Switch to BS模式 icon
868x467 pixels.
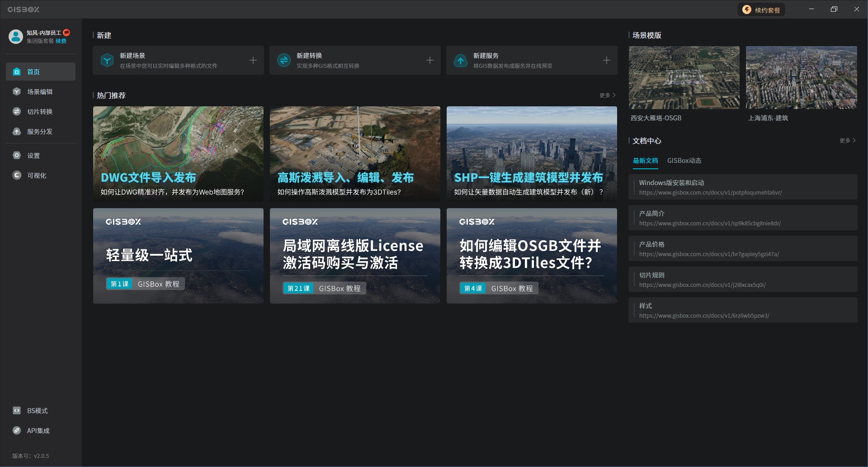pyautogui.click(x=17, y=411)
